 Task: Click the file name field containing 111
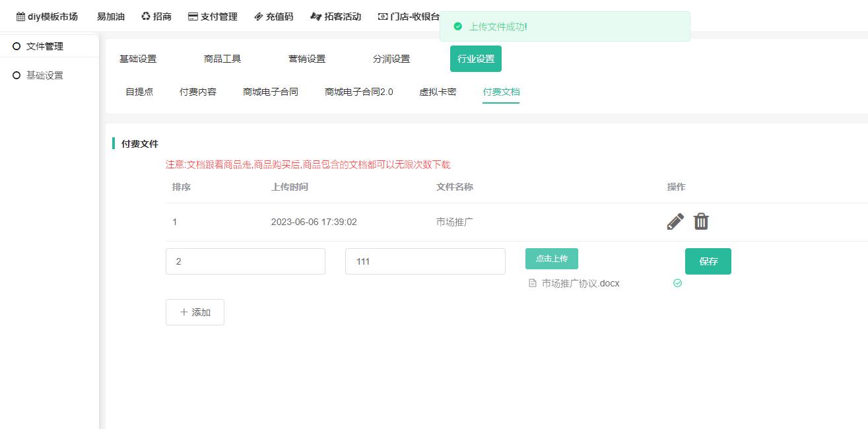pyautogui.click(x=425, y=261)
